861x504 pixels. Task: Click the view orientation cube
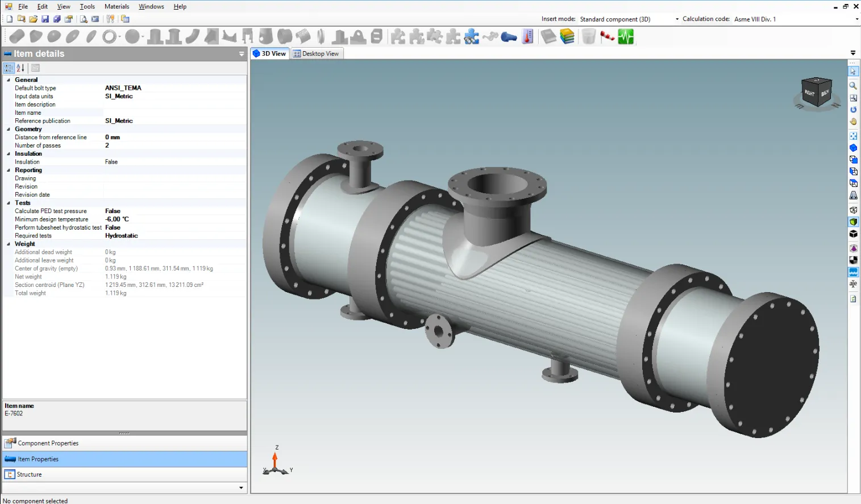tap(817, 92)
